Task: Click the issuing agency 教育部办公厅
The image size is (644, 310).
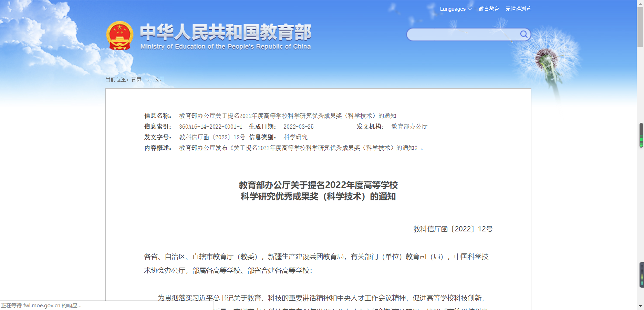Action: (x=409, y=127)
